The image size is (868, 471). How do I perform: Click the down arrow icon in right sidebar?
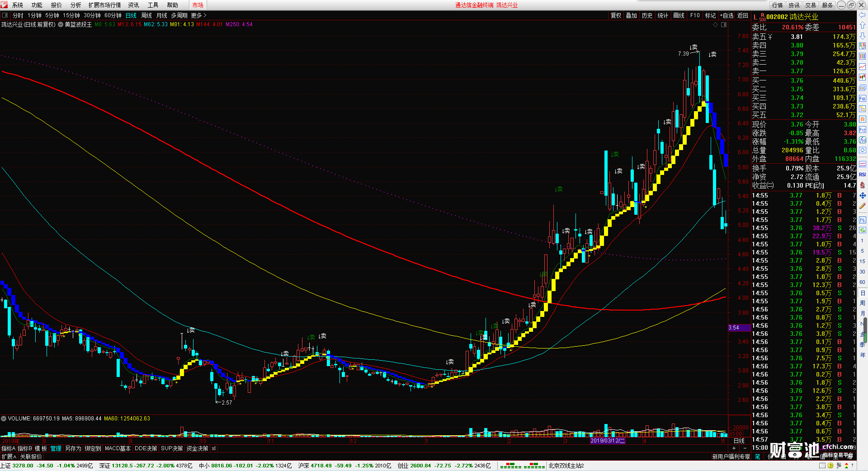[862, 36]
